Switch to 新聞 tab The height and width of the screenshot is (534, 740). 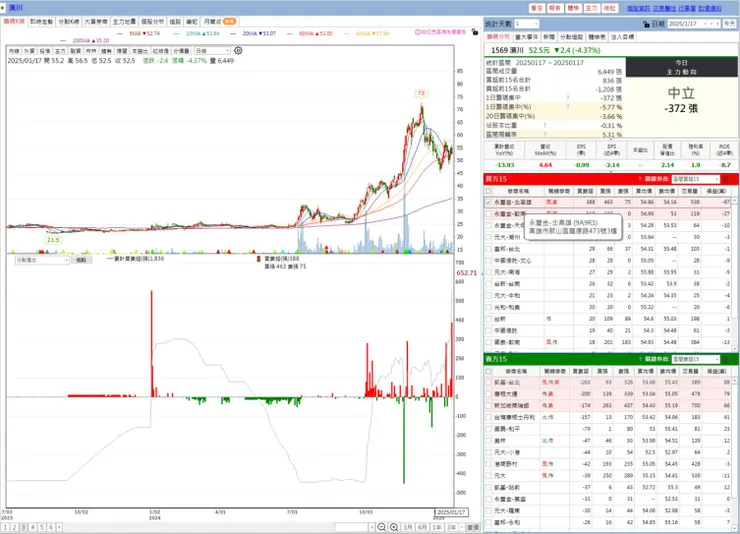pyautogui.click(x=549, y=37)
